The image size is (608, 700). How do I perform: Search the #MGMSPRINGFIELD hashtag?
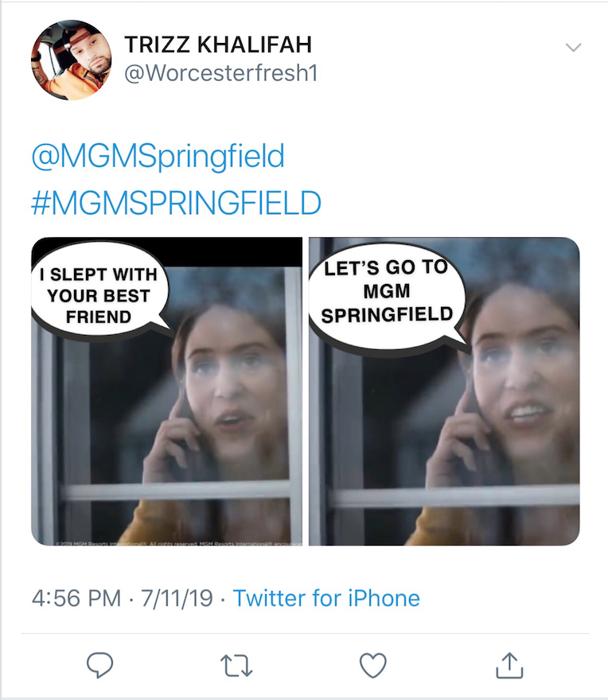point(176,203)
